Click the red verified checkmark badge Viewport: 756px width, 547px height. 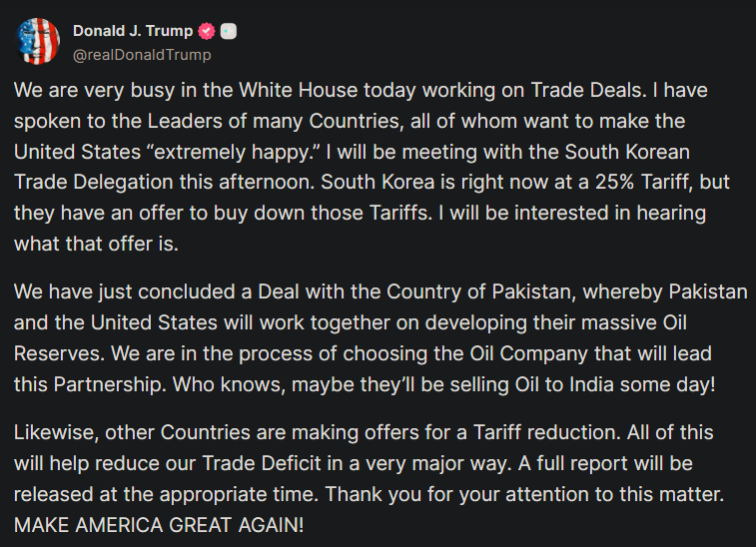point(207,31)
